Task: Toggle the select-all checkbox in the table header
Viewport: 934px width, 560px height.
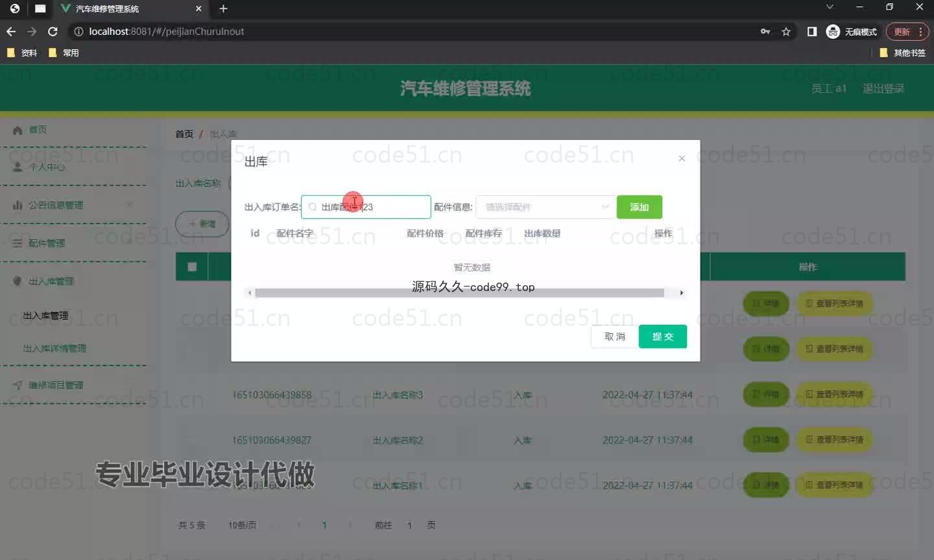Action: click(192, 266)
